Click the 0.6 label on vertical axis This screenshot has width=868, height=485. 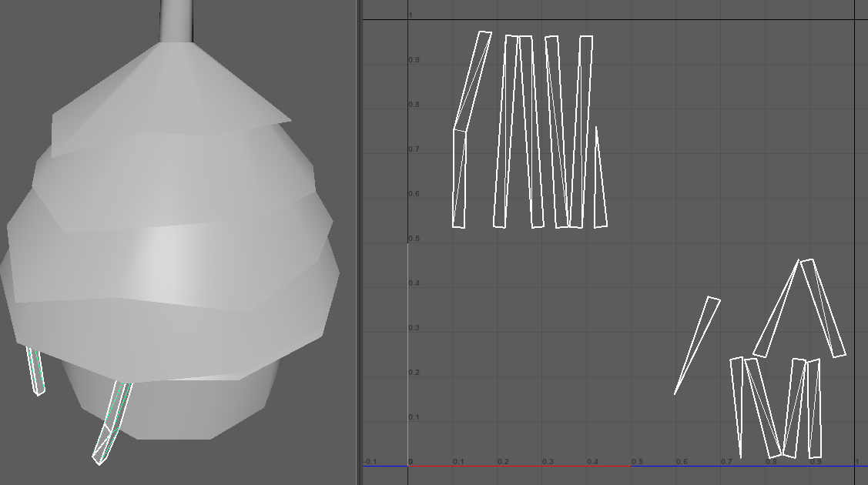tap(414, 194)
